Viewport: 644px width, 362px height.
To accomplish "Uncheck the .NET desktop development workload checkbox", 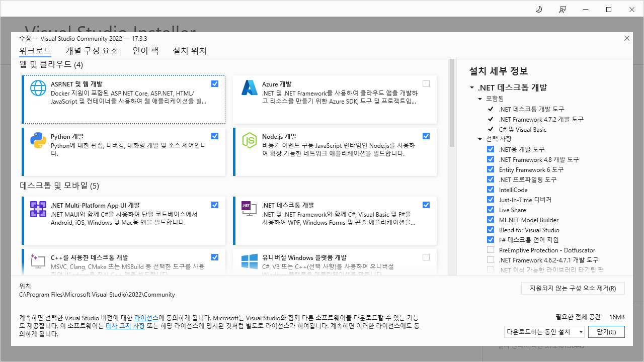I will coord(426,205).
